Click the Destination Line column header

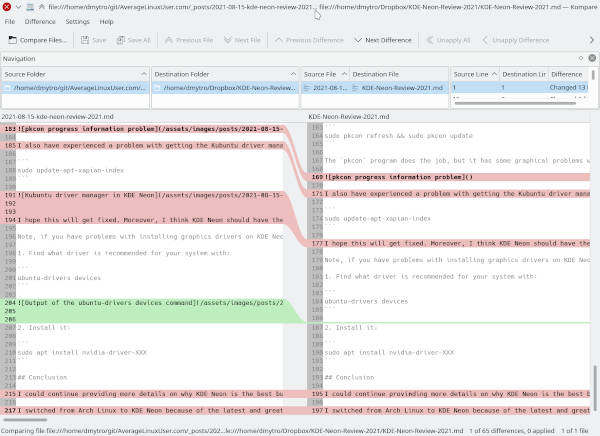pos(523,74)
